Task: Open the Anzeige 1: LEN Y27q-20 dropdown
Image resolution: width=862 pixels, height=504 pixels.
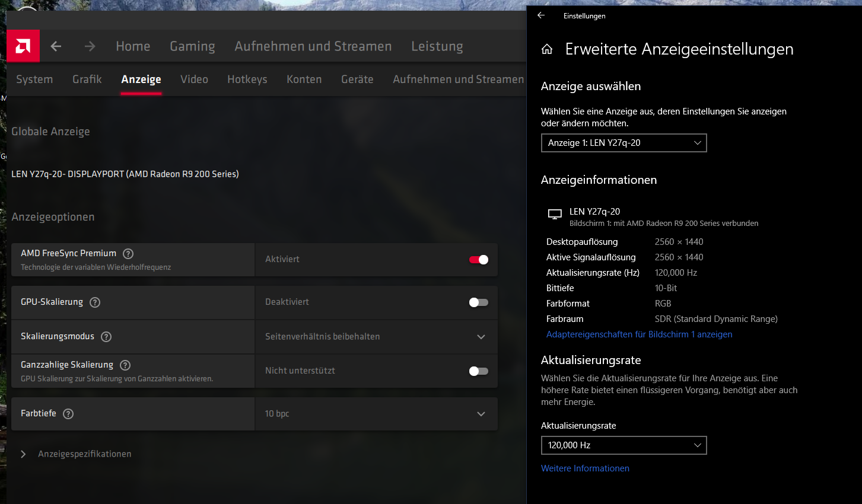Action: click(x=624, y=143)
